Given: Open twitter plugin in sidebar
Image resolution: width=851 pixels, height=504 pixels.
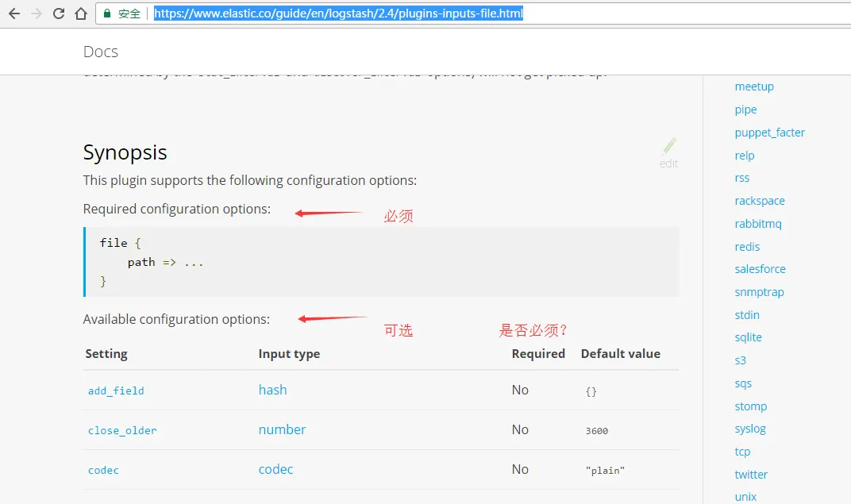Looking at the screenshot, I should (x=751, y=475).
